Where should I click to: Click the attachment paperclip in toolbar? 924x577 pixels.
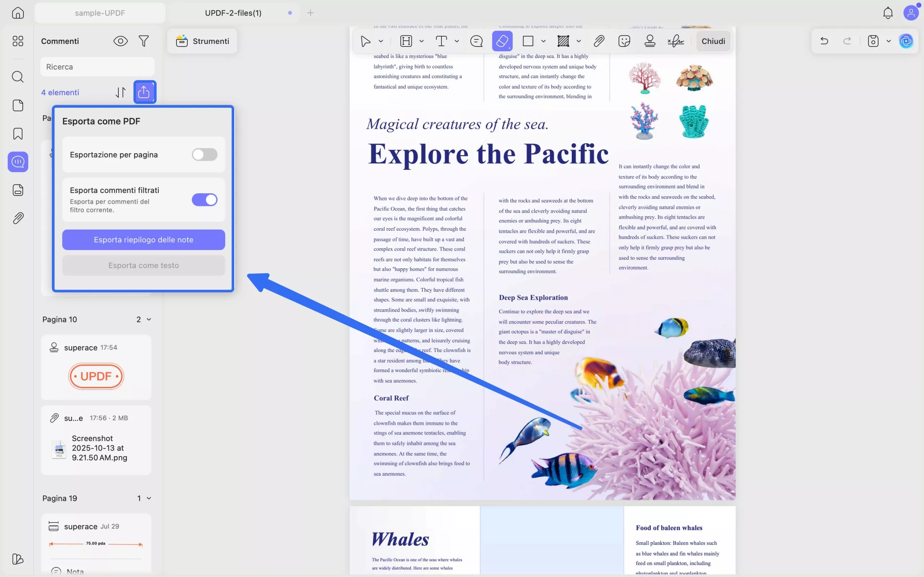pos(599,41)
